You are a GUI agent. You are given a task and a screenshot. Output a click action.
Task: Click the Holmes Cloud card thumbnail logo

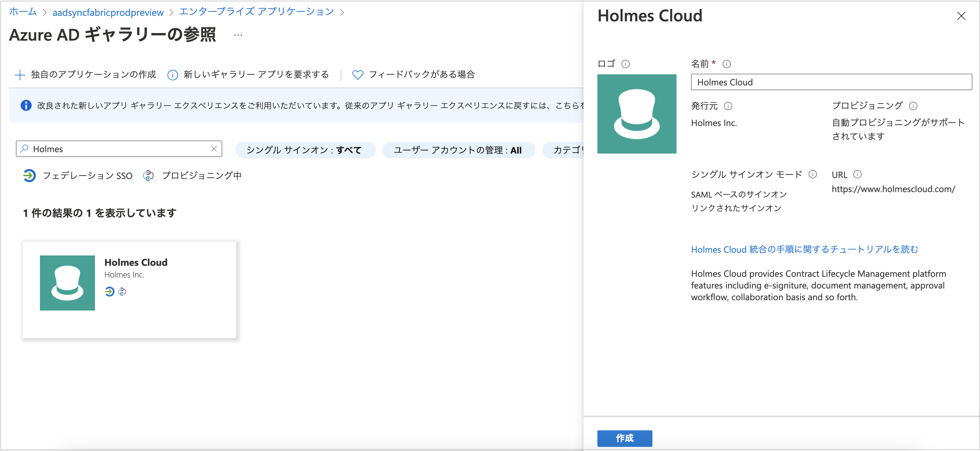(67, 283)
